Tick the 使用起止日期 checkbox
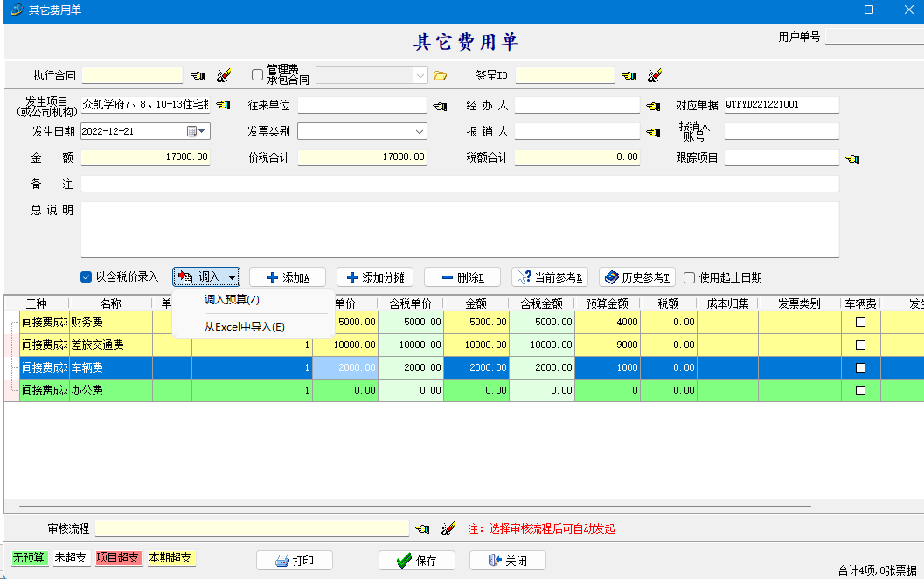The height and width of the screenshot is (579, 924). (690, 277)
